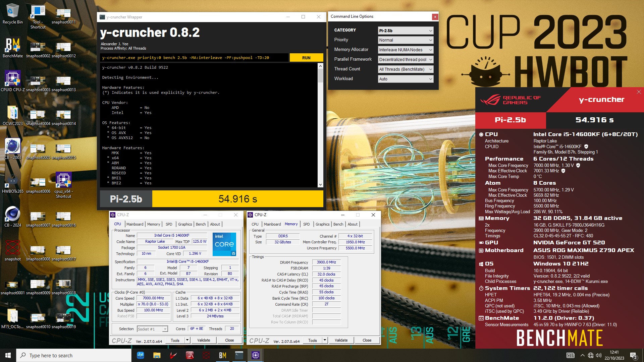Click Close in the right CPU-Z window
This screenshot has height=362, width=644.
tap(367, 340)
